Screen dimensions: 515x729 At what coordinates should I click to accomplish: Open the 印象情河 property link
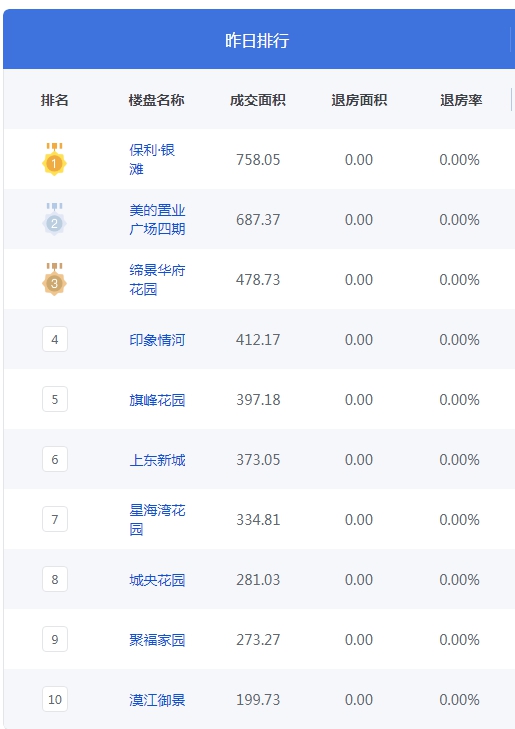157,340
